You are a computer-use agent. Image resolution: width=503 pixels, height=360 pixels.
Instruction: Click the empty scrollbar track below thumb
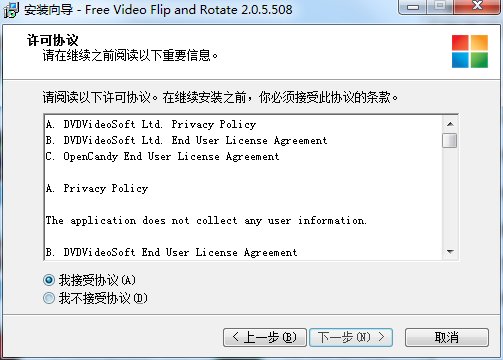(450, 196)
